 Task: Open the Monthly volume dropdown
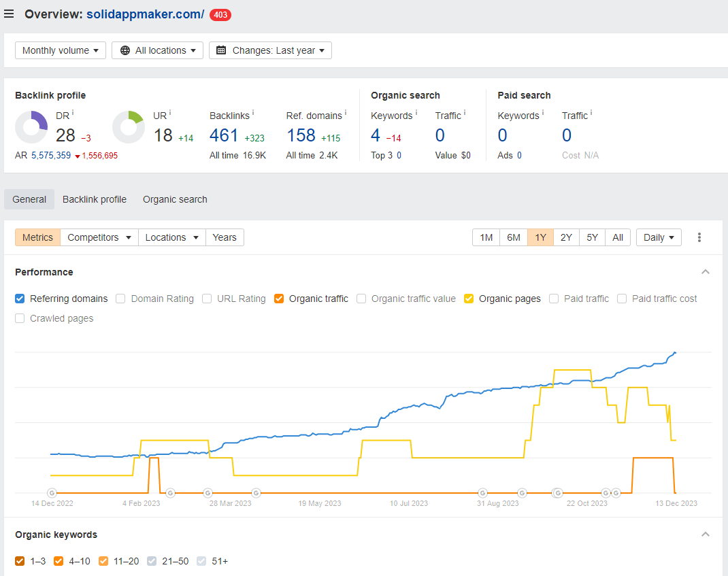click(61, 50)
